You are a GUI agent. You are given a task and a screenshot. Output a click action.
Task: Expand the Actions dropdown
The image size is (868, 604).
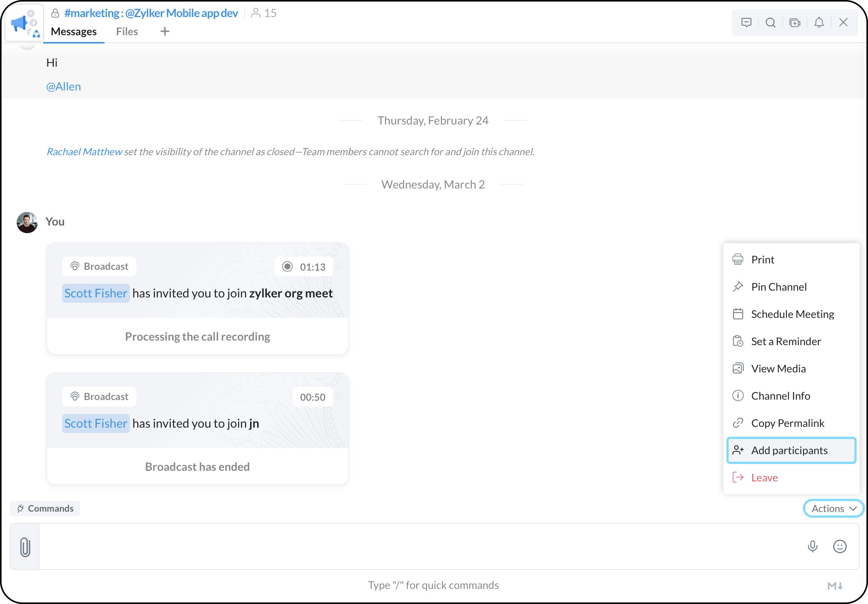point(833,508)
